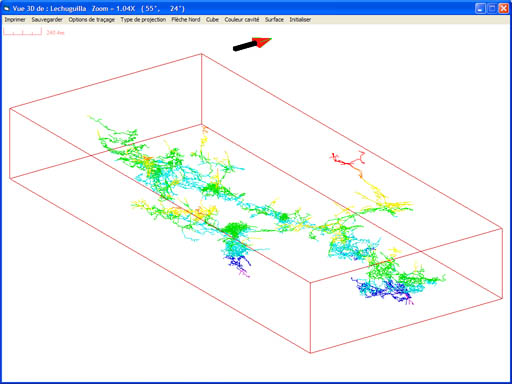Click the red-tipped north arrow

tap(252, 44)
